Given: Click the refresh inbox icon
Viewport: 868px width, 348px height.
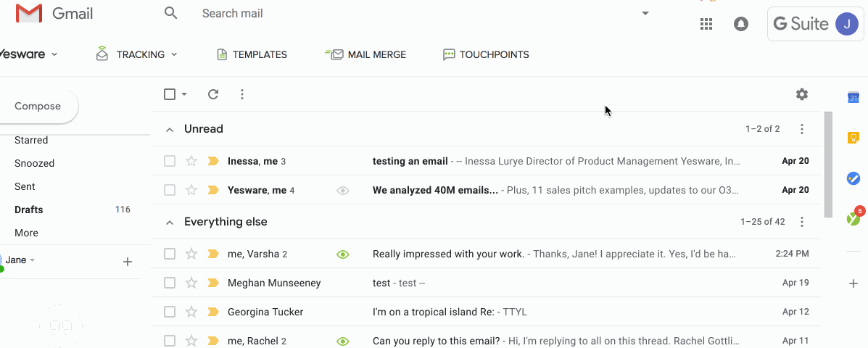Looking at the screenshot, I should (x=213, y=94).
